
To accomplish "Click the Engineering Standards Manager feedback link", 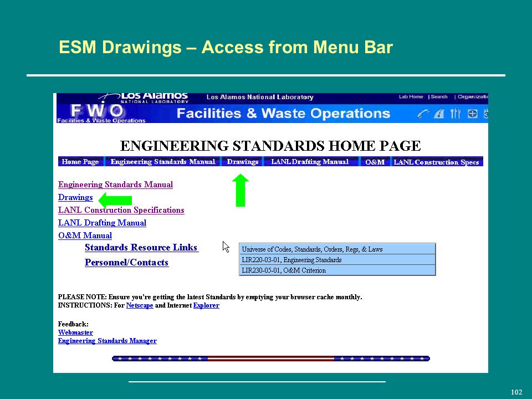I will click(x=107, y=341).
